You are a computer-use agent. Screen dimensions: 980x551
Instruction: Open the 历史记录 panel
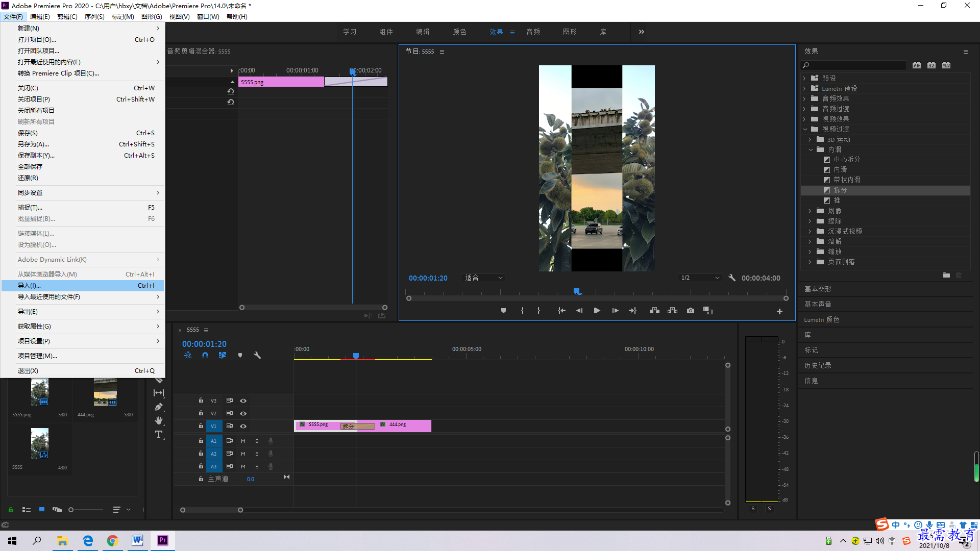click(x=818, y=365)
